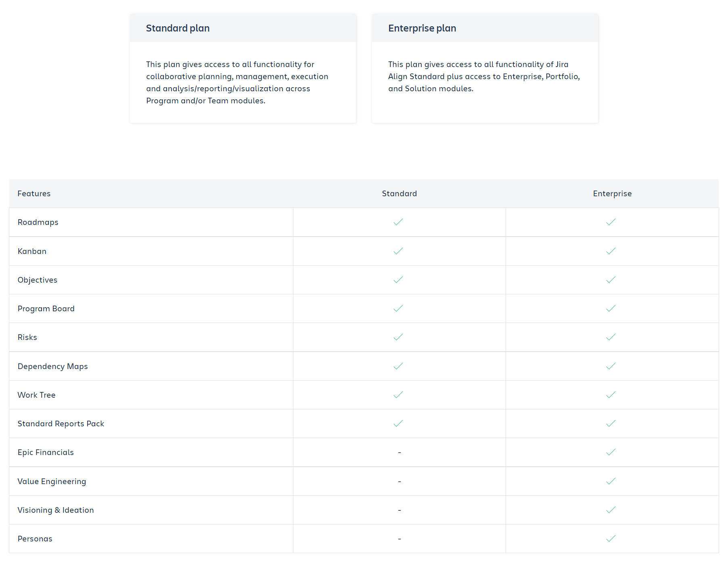Select the 'Value Engineering' feature label
This screenshot has height=562, width=728.
(52, 481)
